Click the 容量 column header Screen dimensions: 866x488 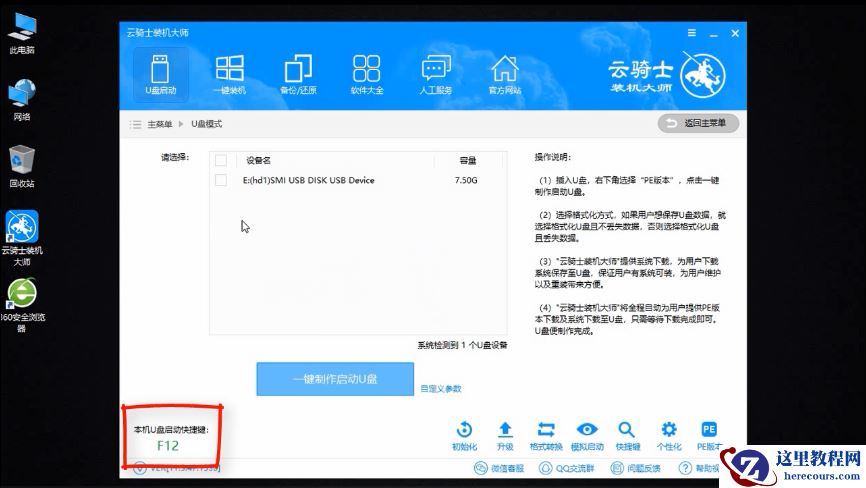coord(468,160)
